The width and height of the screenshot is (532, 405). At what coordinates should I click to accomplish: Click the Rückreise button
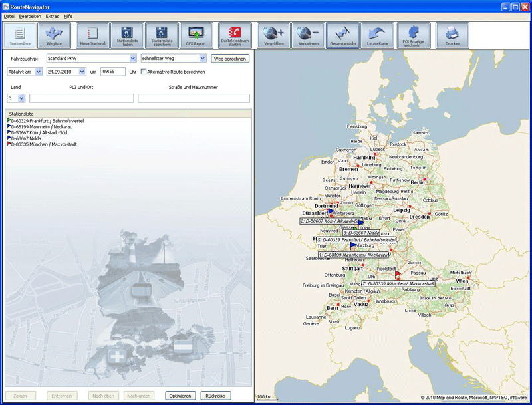[215, 396]
